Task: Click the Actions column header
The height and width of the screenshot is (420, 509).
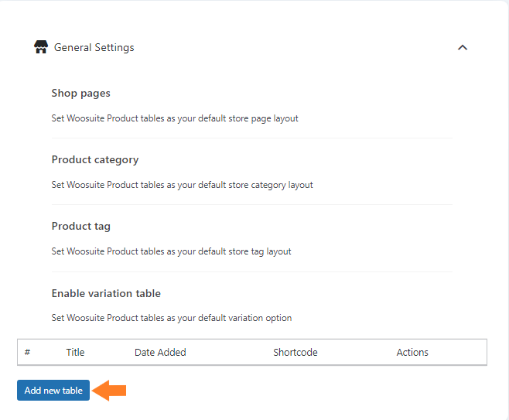Action: pos(412,352)
